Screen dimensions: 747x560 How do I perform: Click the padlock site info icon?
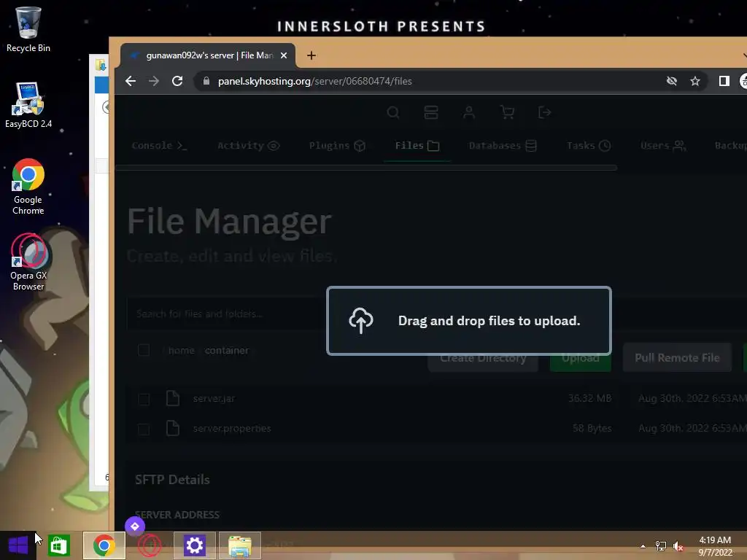206,81
